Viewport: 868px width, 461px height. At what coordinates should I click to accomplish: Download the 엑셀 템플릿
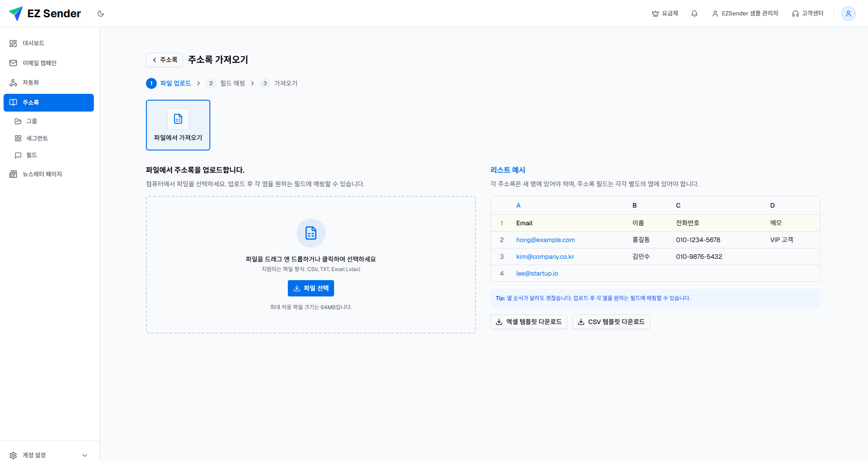[529, 322]
